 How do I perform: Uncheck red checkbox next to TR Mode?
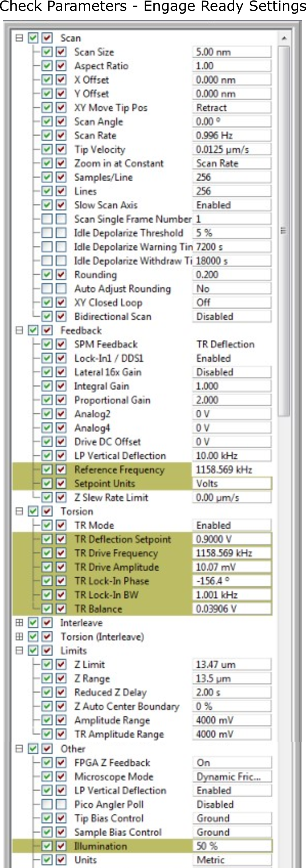tap(61, 525)
